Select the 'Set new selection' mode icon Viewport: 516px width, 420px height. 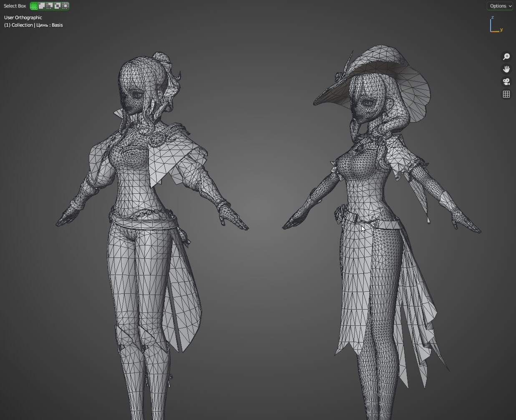34,6
